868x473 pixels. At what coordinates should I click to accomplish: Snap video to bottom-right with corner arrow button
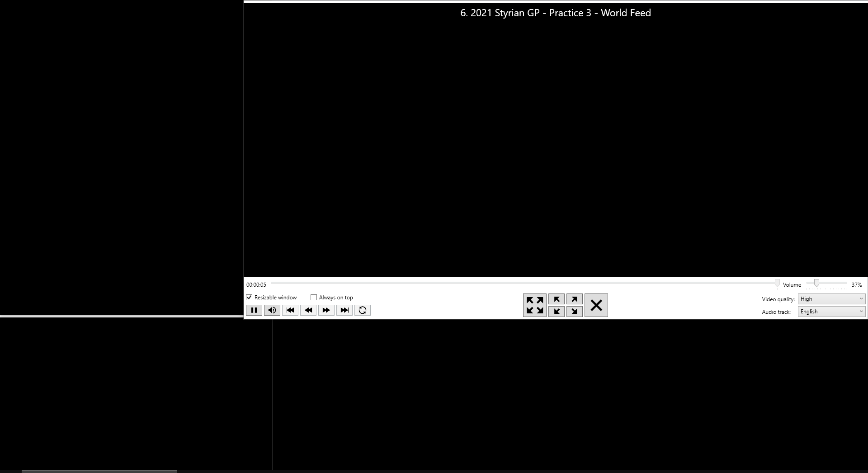[574, 311]
